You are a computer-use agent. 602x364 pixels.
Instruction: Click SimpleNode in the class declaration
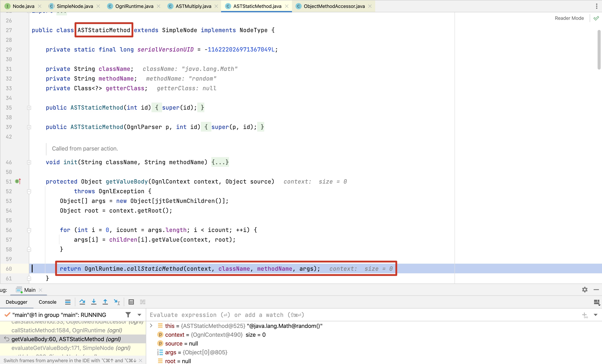tap(180, 30)
